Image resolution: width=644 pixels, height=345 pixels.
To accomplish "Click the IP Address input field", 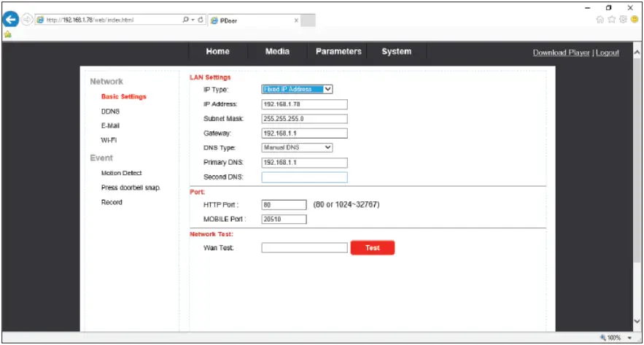I will (304, 104).
